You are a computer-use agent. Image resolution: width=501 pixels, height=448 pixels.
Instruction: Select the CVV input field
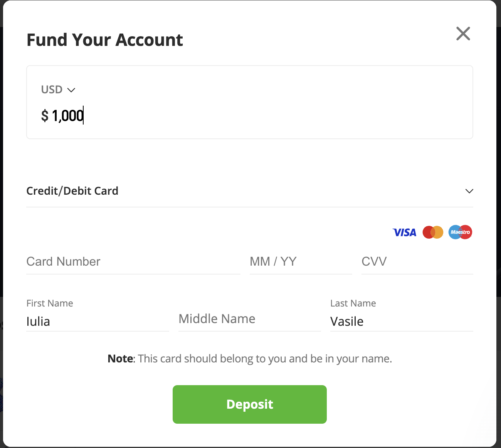pos(417,262)
